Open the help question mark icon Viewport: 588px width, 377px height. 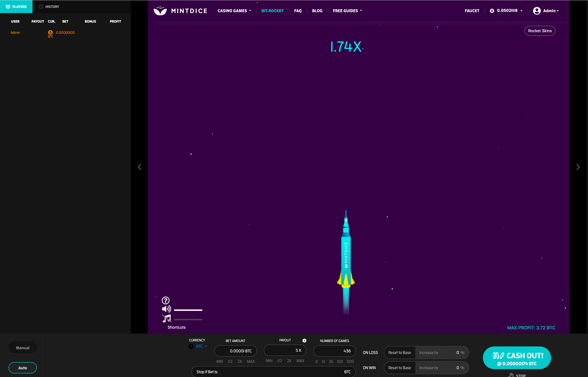tap(166, 300)
